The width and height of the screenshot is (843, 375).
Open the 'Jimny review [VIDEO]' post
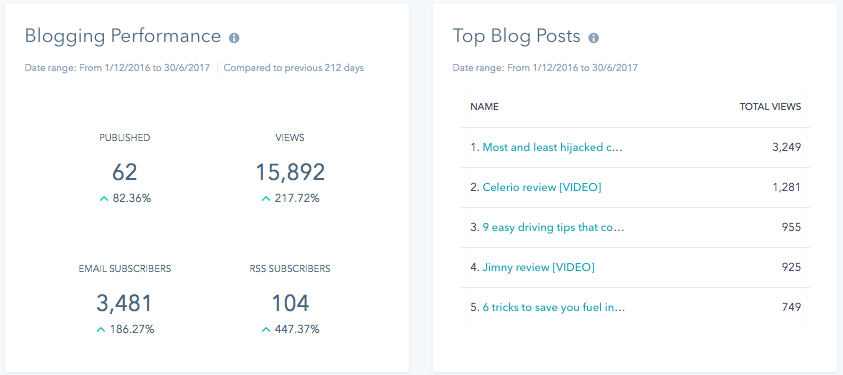tap(538, 267)
